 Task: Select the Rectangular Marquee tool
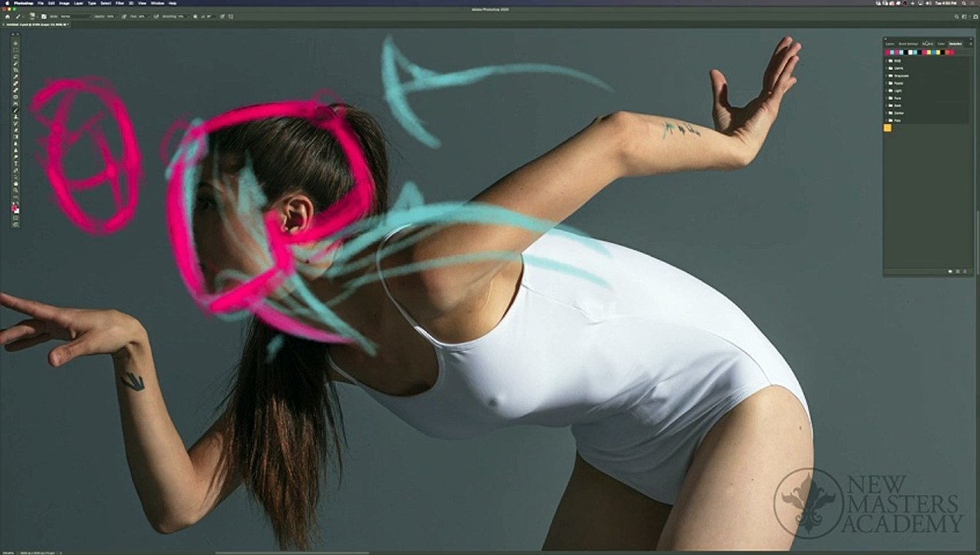(x=15, y=50)
